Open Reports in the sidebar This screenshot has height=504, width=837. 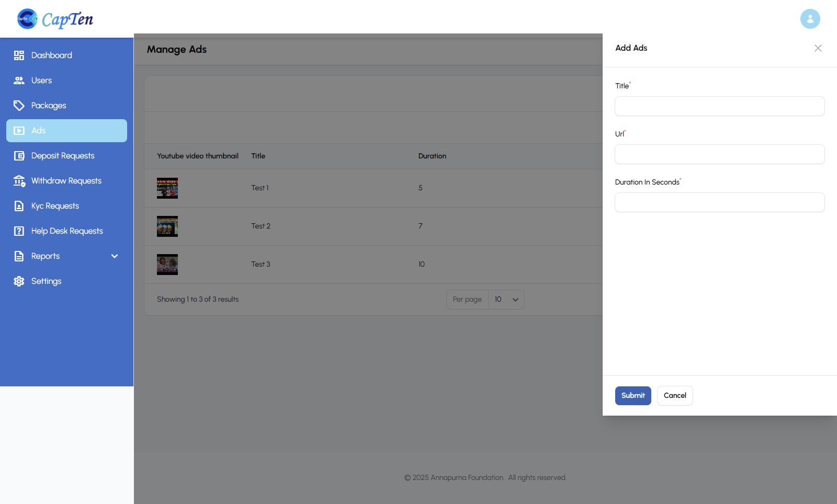pos(46,256)
